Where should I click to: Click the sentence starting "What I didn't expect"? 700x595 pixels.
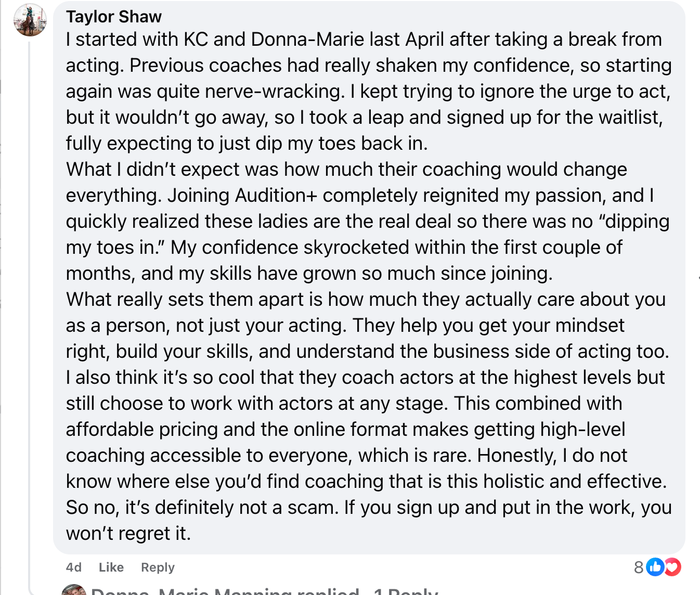click(346, 170)
